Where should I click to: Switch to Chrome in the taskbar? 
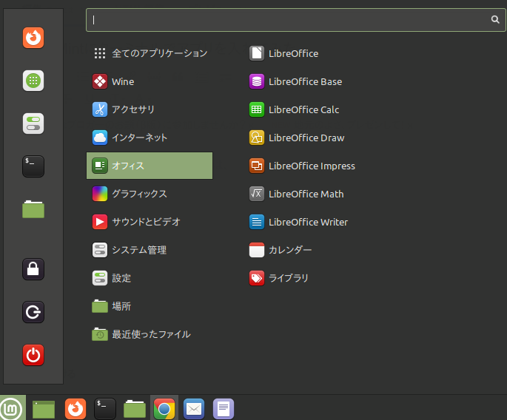pos(164,409)
